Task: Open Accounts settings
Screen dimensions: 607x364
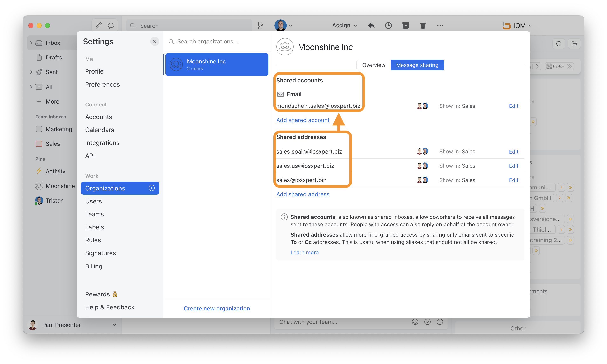Action: point(98,117)
